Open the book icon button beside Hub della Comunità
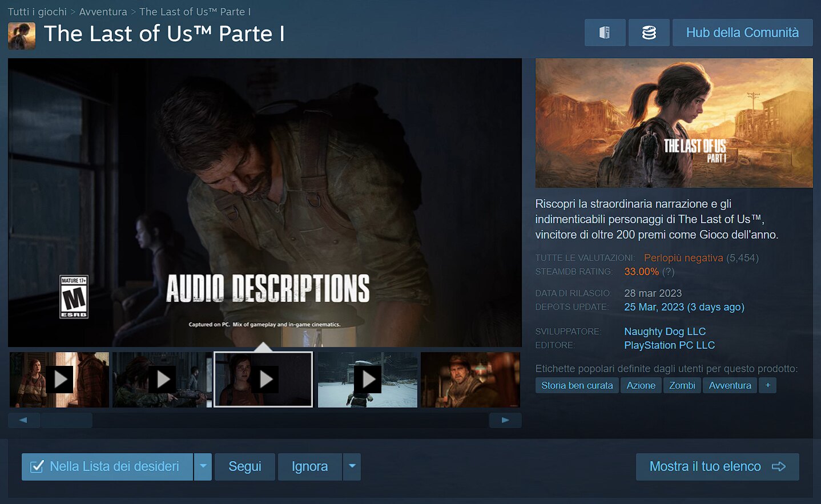Screen dimensions: 821x504 click(x=605, y=33)
